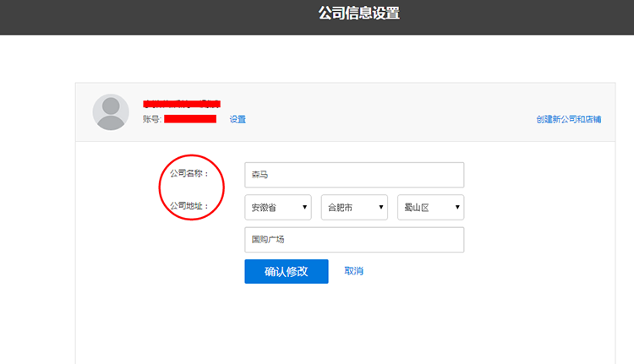Open the 合肥市 city dropdown
The height and width of the screenshot is (364, 634).
click(x=354, y=207)
